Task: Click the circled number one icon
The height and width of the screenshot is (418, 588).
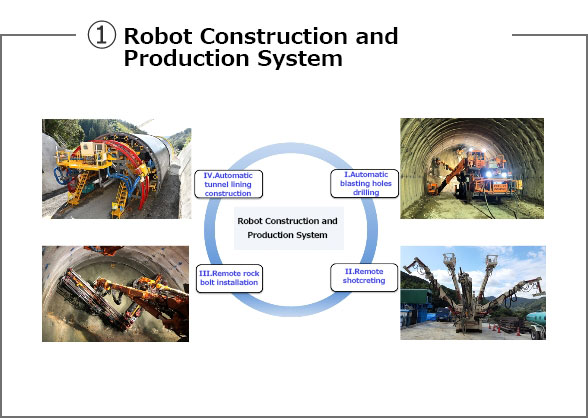Action: click(102, 34)
